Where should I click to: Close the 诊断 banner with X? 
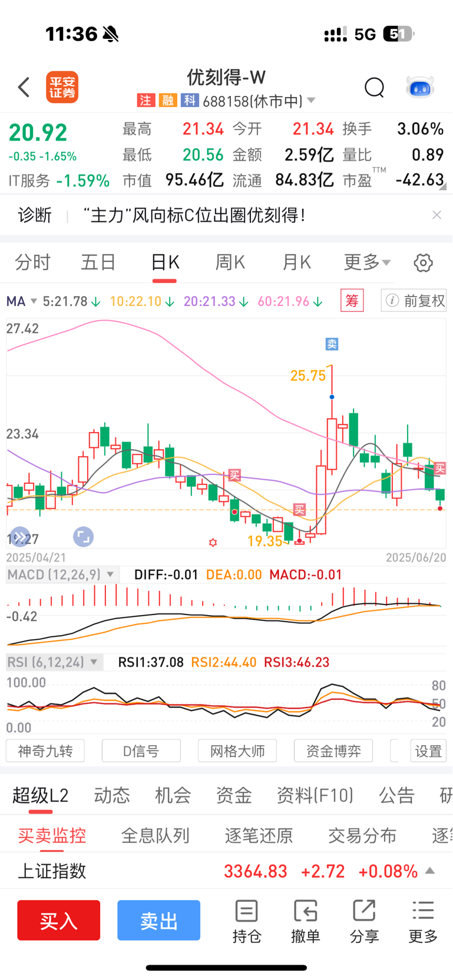pos(437,215)
